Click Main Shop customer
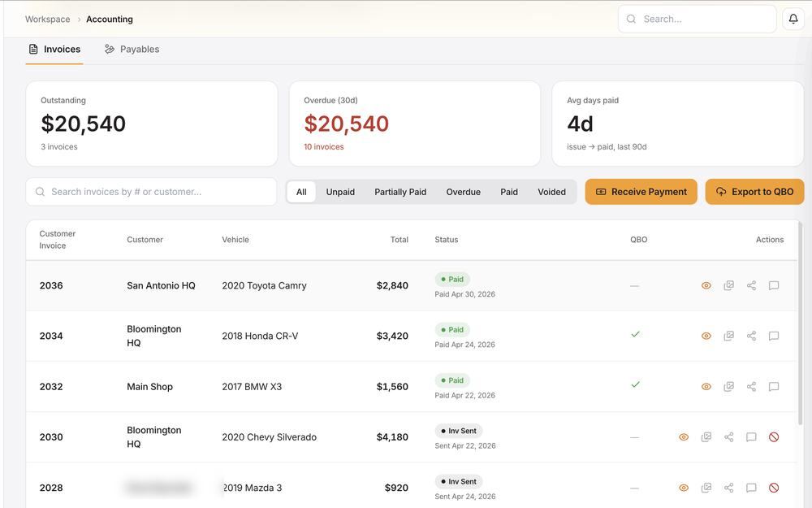 [149, 387]
